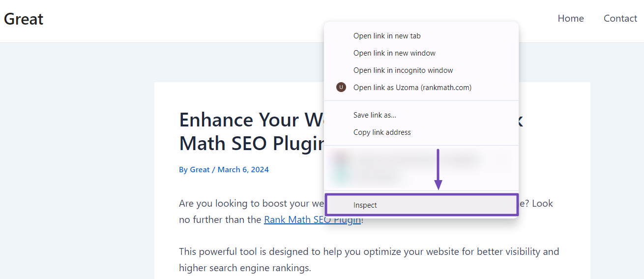Click the March 6, 2024 post date
The image size is (644, 279).
tap(243, 169)
